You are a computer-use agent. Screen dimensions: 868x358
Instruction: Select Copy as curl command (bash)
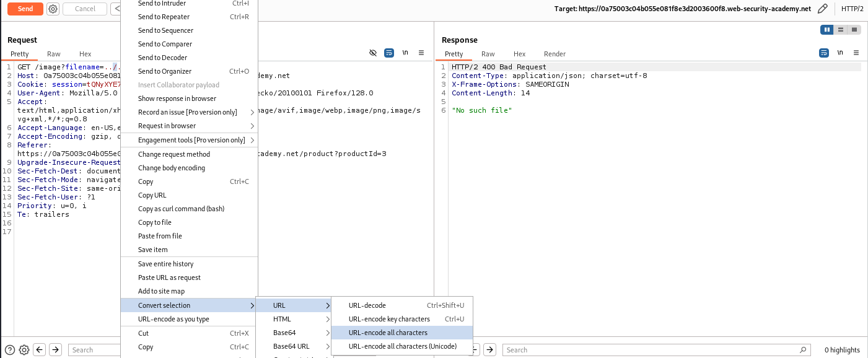189,209
